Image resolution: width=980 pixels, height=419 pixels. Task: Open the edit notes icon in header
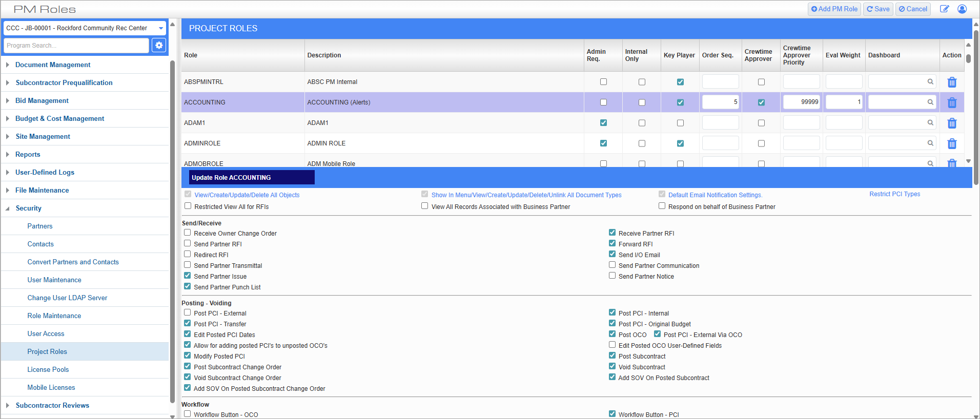[944, 9]
